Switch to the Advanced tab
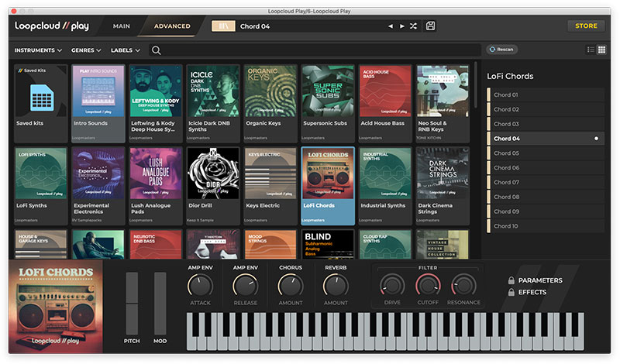The height and width of the screenshot is (364, 620). (172, 26)
